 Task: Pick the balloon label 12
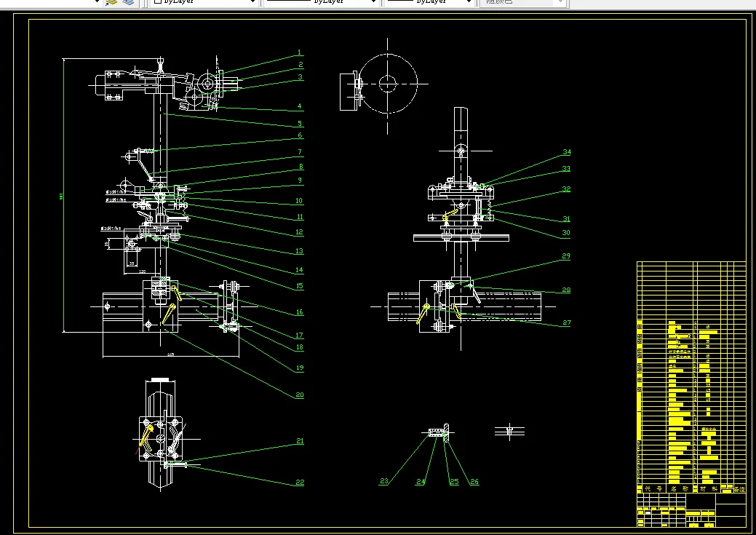tap(299, 232)
